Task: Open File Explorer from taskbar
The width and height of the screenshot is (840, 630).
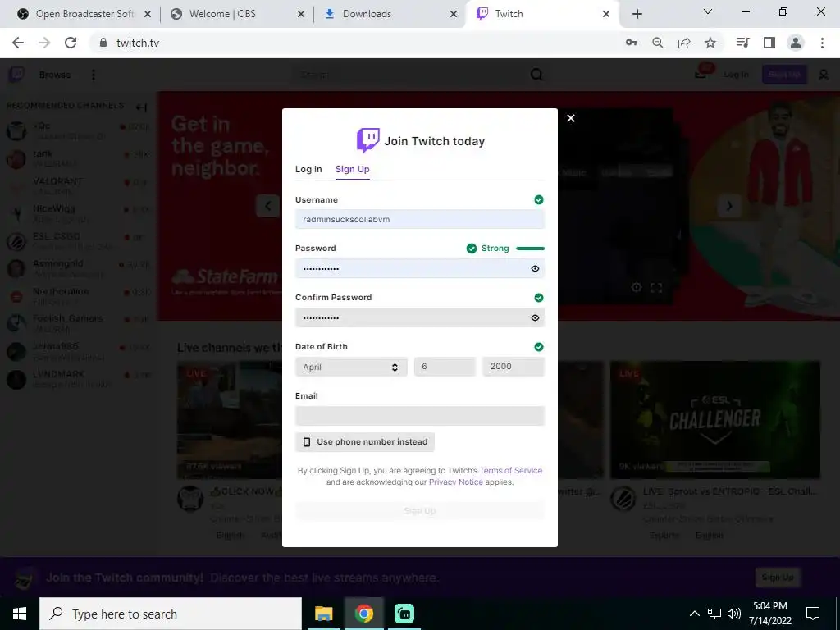Action: click(323, 614)
